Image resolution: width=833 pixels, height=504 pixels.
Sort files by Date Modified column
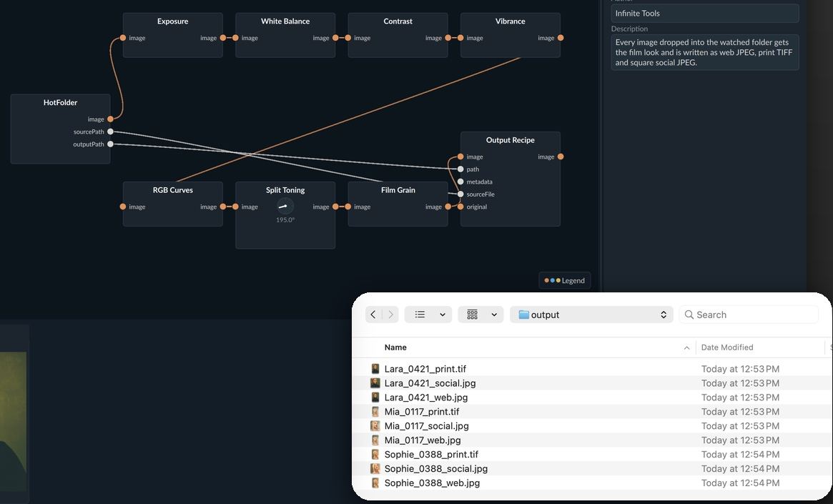pyautogui.click(x=726, y=347)
